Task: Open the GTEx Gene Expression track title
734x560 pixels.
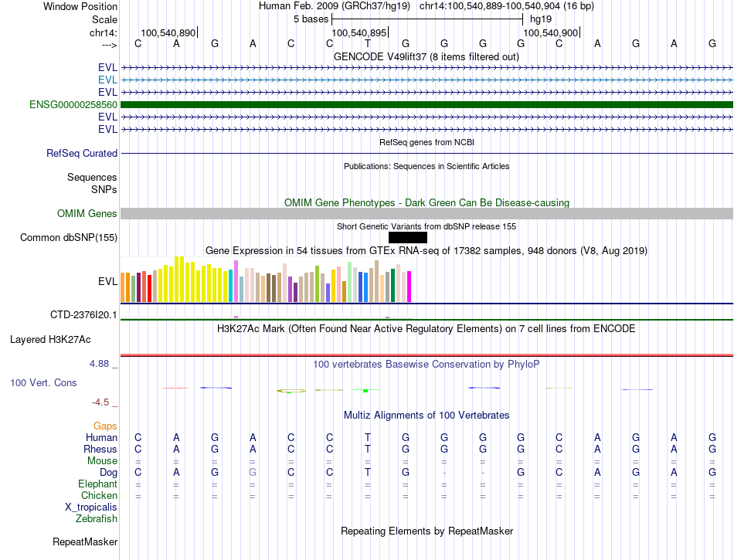Action: pos(426,251)
